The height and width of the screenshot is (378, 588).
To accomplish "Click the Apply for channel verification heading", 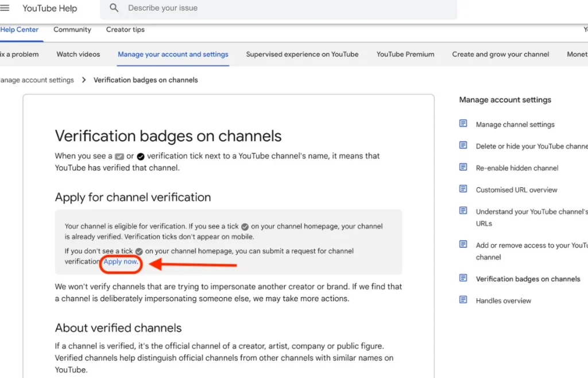I will 133,197.
